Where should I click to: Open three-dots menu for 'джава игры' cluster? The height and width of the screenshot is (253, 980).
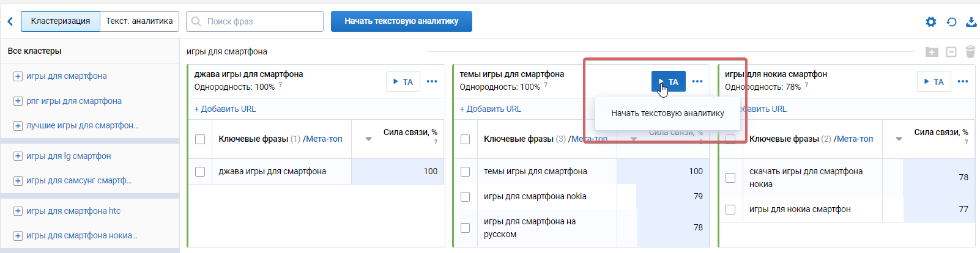(x=432, y=81)
